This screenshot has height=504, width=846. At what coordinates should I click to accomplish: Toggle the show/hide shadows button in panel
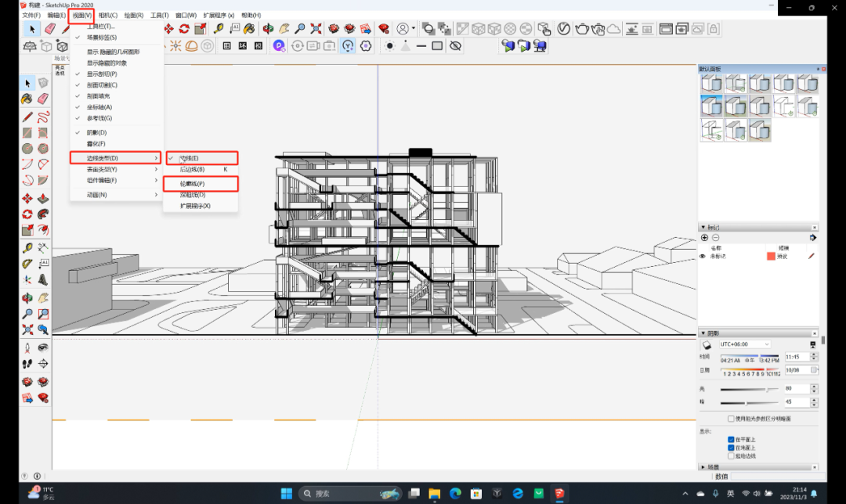707,344
